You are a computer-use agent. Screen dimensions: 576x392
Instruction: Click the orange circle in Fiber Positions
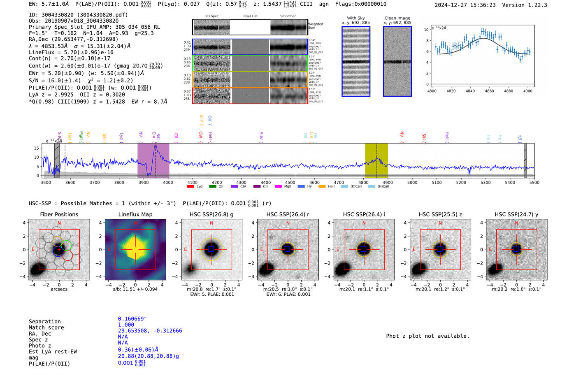[x=58, y=241]
